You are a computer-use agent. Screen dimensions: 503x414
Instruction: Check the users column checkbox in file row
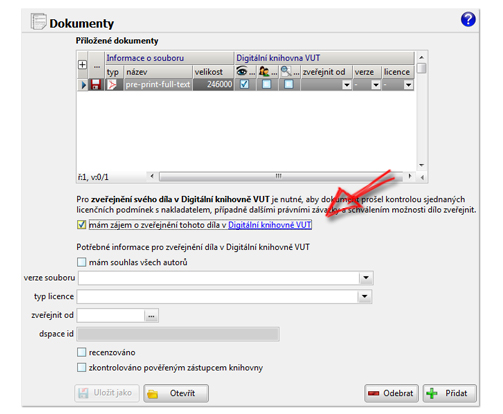click(266, 85)
